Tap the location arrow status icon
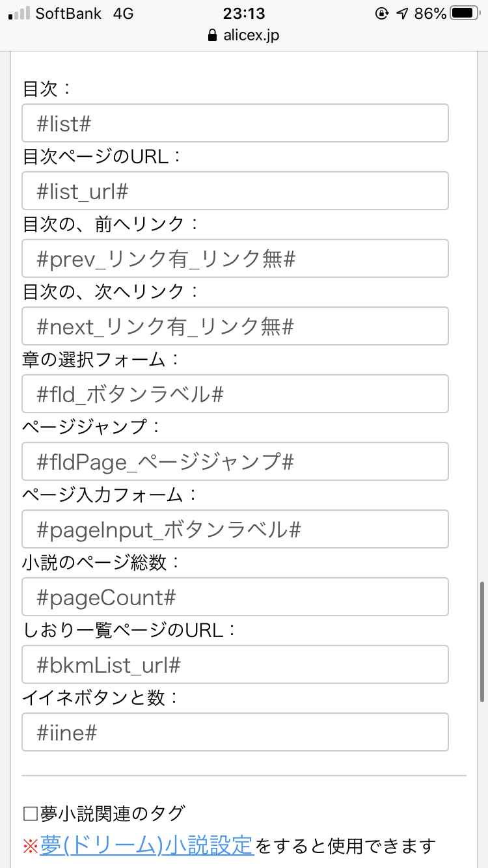 pyautogui.click(x=402, y=13)
